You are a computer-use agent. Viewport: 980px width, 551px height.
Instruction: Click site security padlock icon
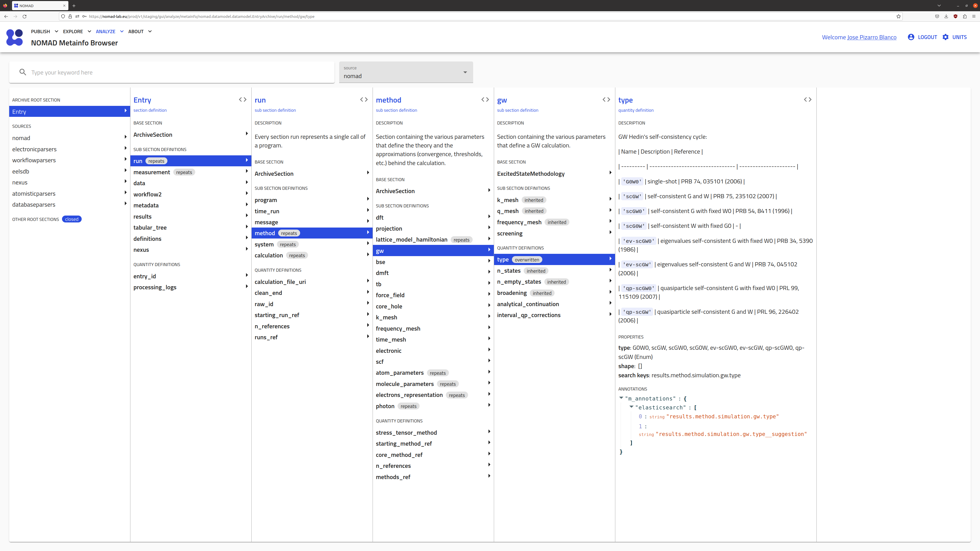(70, 16)
